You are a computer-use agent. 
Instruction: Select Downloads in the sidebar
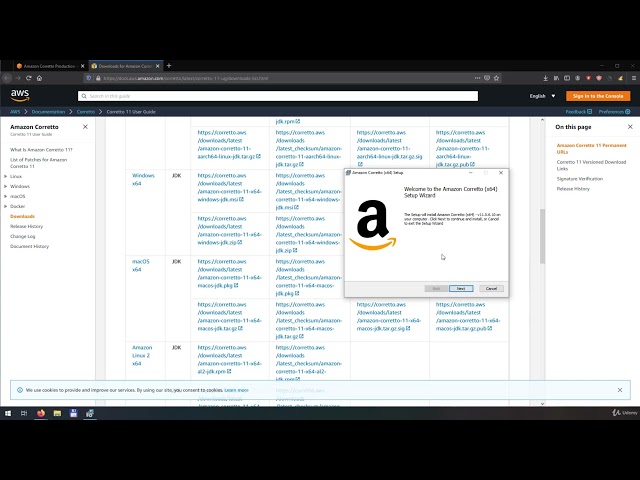22,216
